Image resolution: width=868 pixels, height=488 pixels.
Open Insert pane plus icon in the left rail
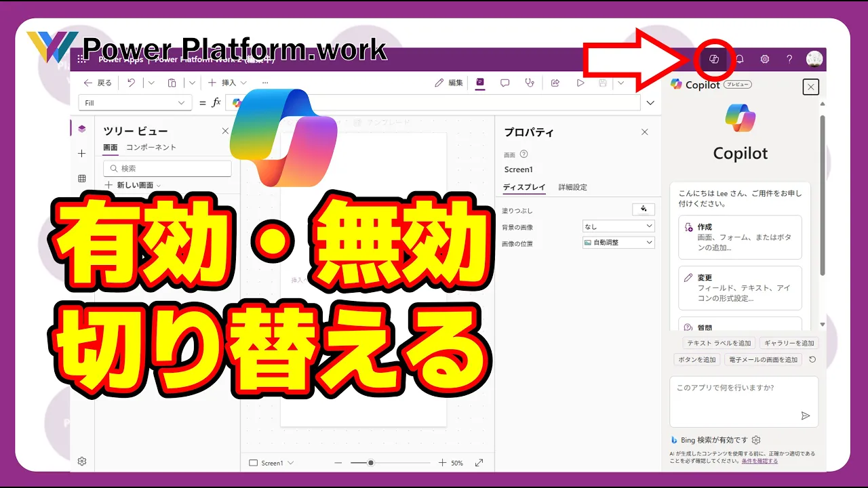pyautogui.click(x=82, y=154)
